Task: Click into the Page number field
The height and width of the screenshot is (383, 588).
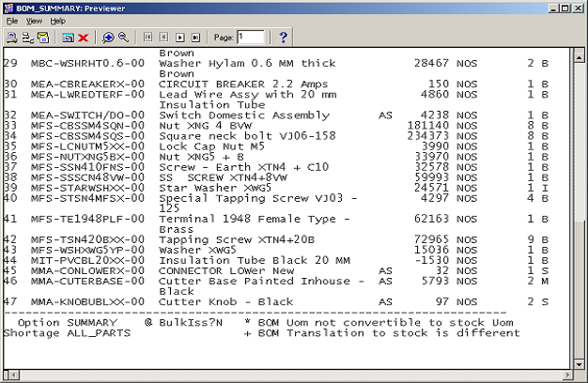Action: 251,38
